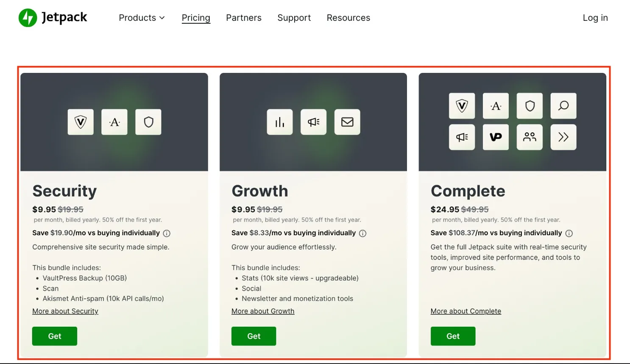
Task: Follow the More about Security link
Action: click(x=65, y=311)
